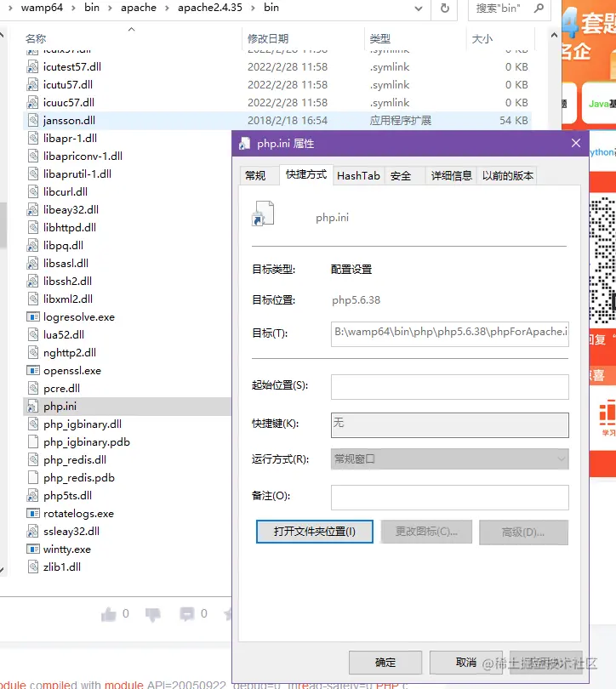Screen dimensions: 616x689
Task: Click the jansson.dll file icon
Action: click(32, 121)
